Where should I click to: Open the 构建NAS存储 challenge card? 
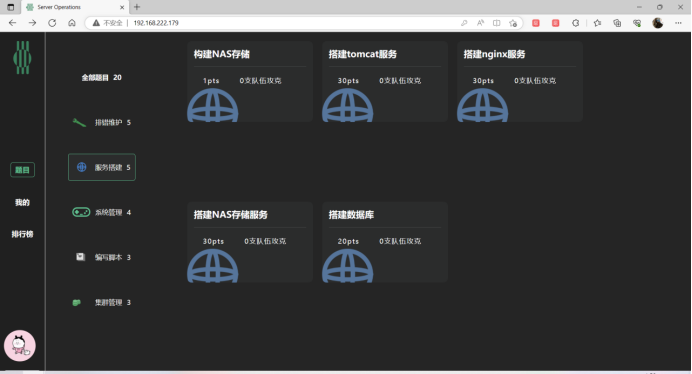(250, 82)
